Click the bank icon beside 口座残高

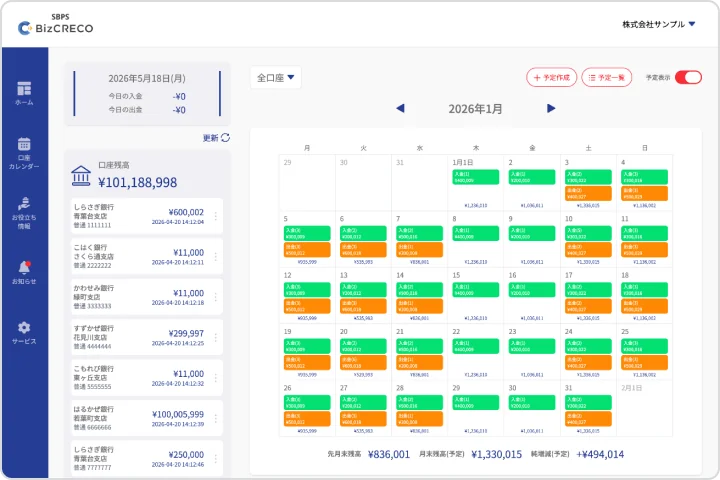tap(81, 175)
